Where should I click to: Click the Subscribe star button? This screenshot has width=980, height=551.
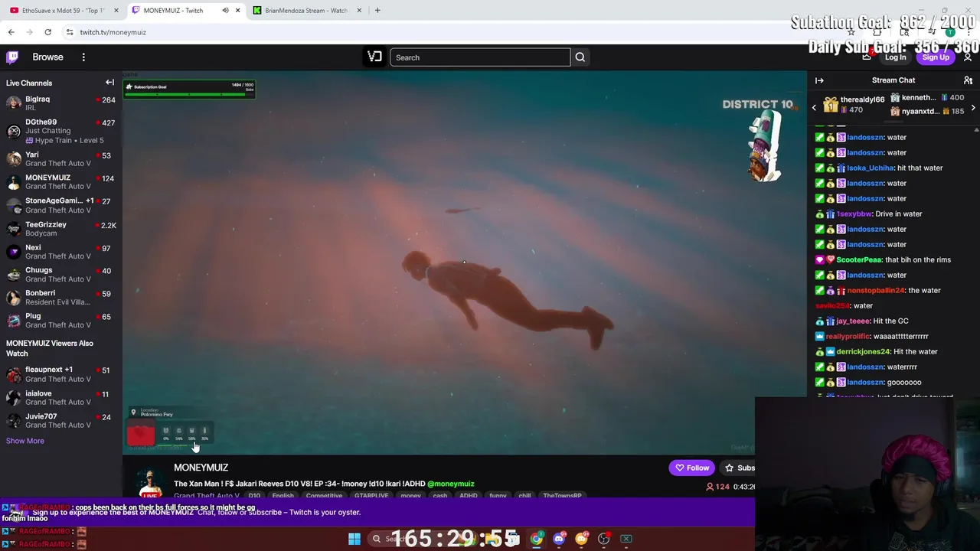click(x=739, y=468)
